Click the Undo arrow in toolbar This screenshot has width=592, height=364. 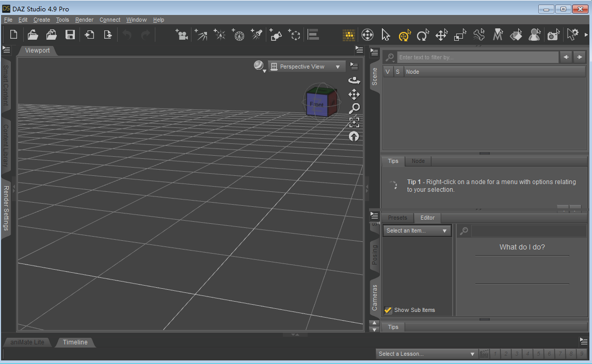click(x=127, y=35)
